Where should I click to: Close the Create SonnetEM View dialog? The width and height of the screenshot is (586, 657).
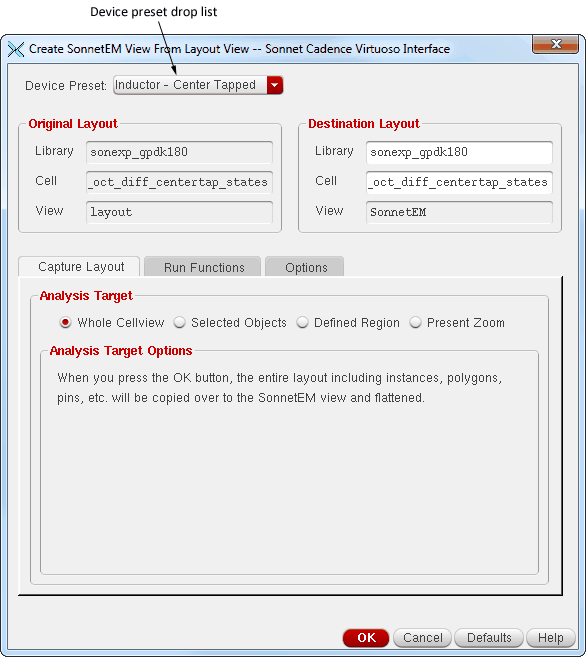point(555,44)
